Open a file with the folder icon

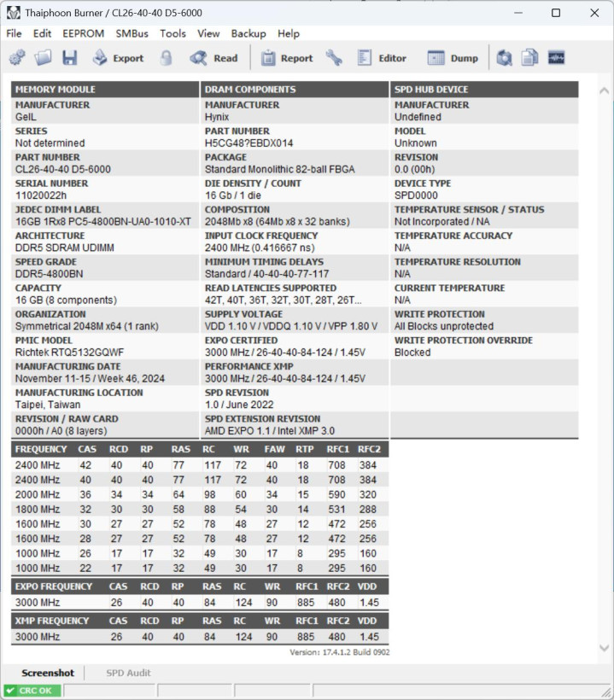[x=44, y=58]
